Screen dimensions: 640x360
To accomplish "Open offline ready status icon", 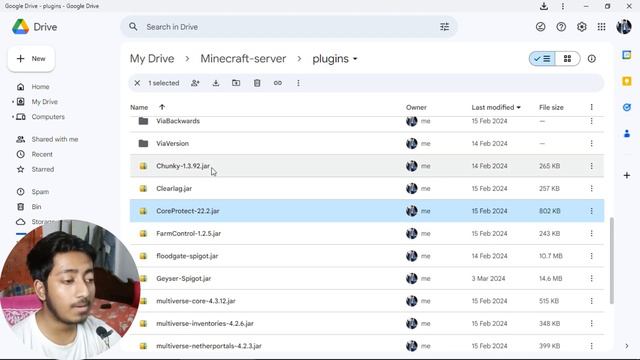I will click(540, 27).
